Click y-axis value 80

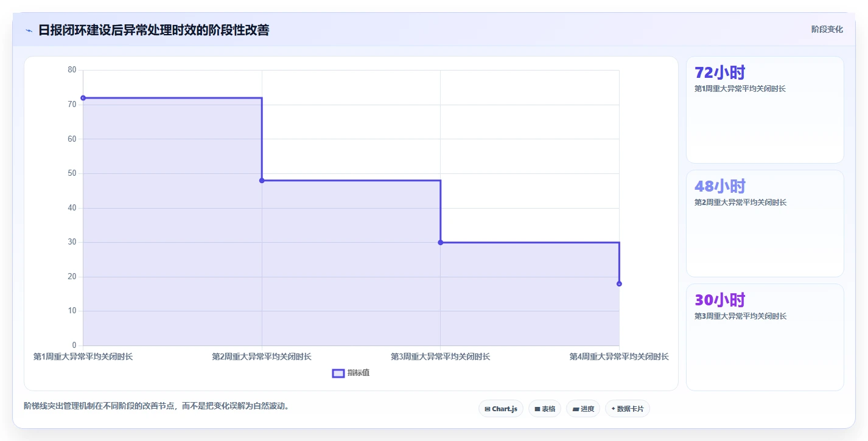click(x=72, y=70)
